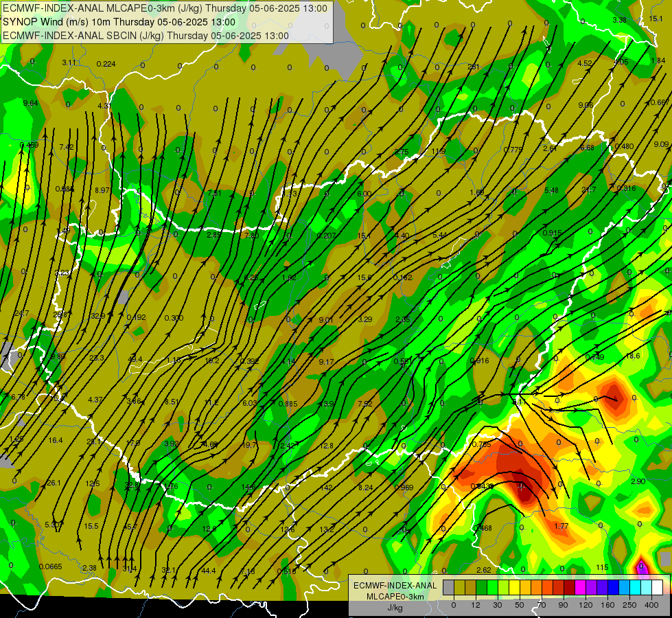Image resolution: width=672 pixels, height=618 pixels.
Task: Click the map value 7.42
Action: point(67,147)
